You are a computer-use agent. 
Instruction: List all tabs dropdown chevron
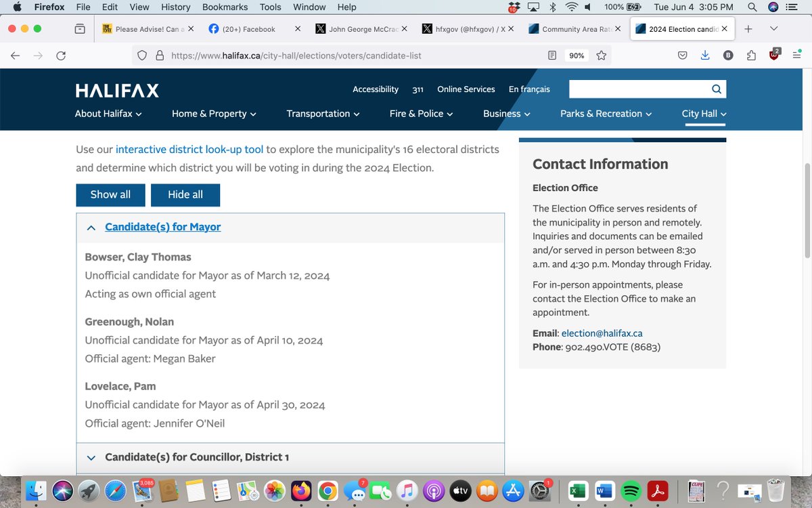(774, 28)
